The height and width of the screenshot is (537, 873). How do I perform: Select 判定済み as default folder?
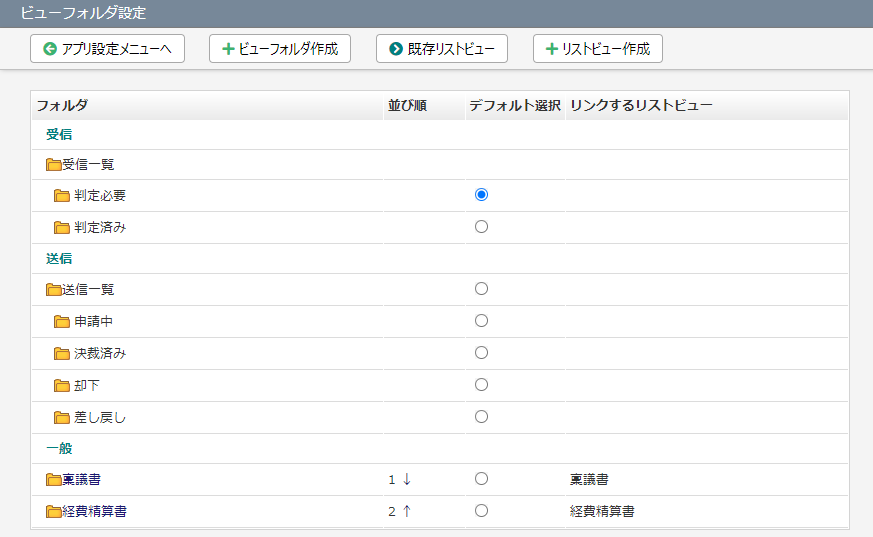(482, 226)
